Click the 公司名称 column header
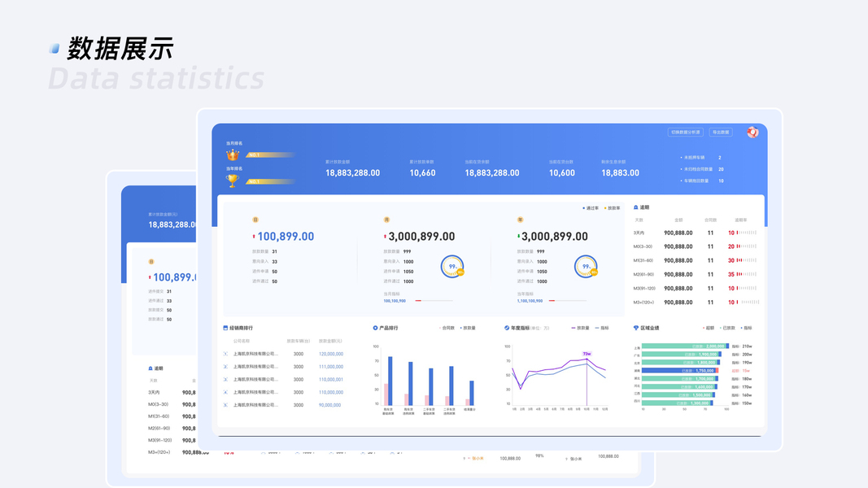This screenshot has height=488, width=868. [242, 342]
